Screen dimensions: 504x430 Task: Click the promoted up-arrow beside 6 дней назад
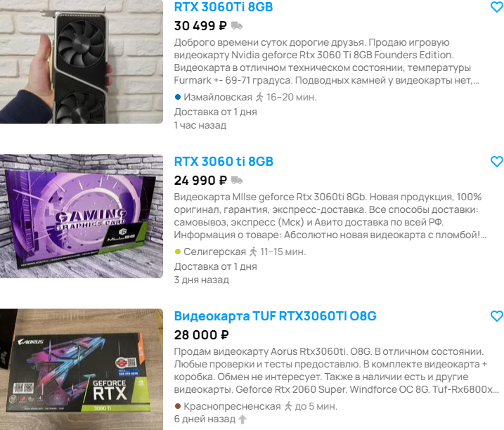point(243,419)
